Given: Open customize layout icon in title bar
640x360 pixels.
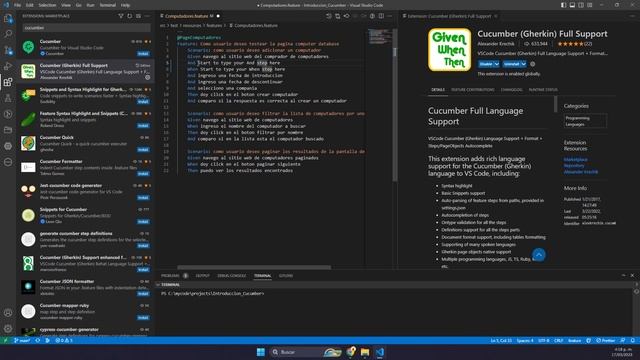Looking at the screenshot, I should tap(590, 5).
